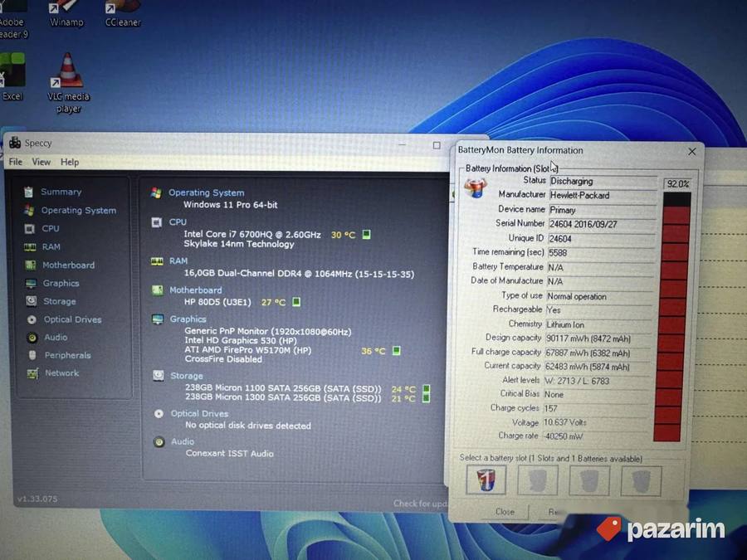Select Operating System in Speccy sidebar

pos(79,211)
